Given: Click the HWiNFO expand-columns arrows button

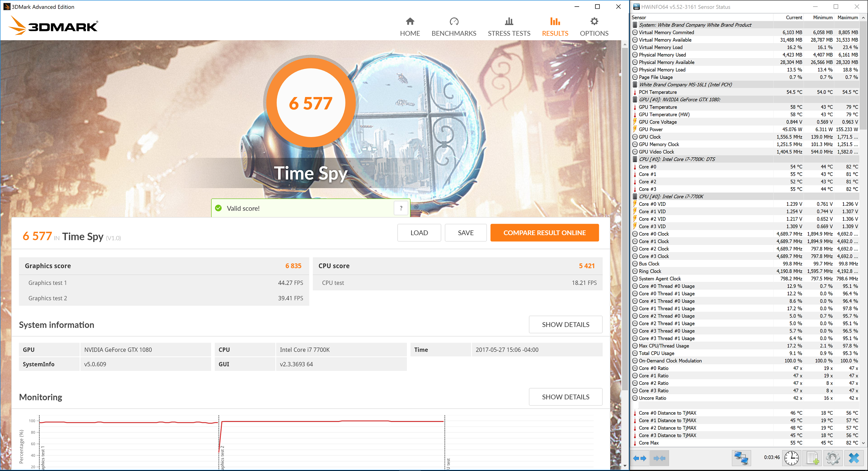Looking at the screenshot, I should [640, 458].
